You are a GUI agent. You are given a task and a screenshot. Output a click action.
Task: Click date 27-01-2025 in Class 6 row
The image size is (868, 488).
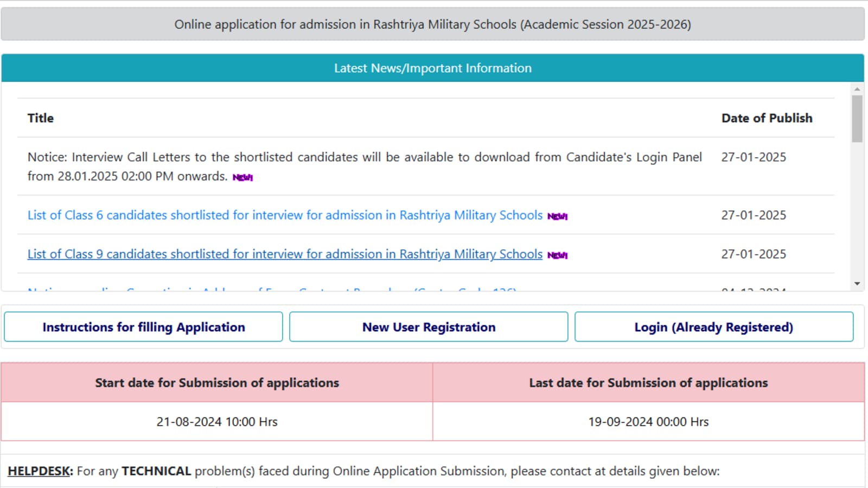[x=754, y=215]
